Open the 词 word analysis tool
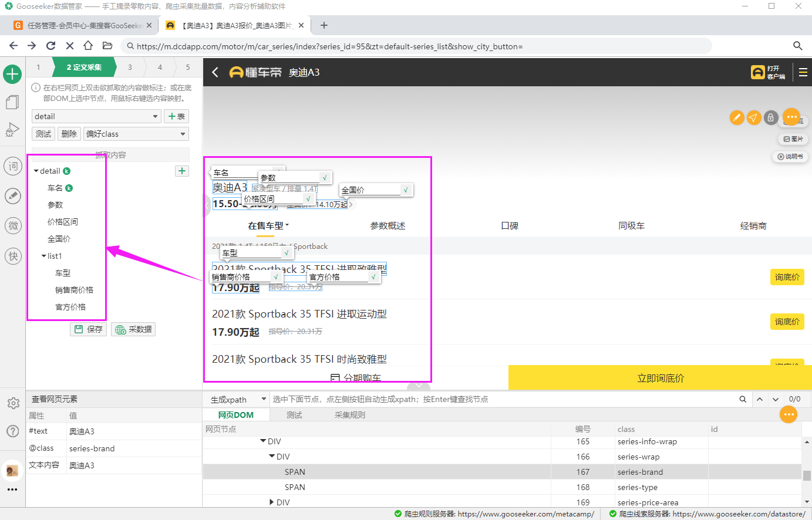 point(12,167)
